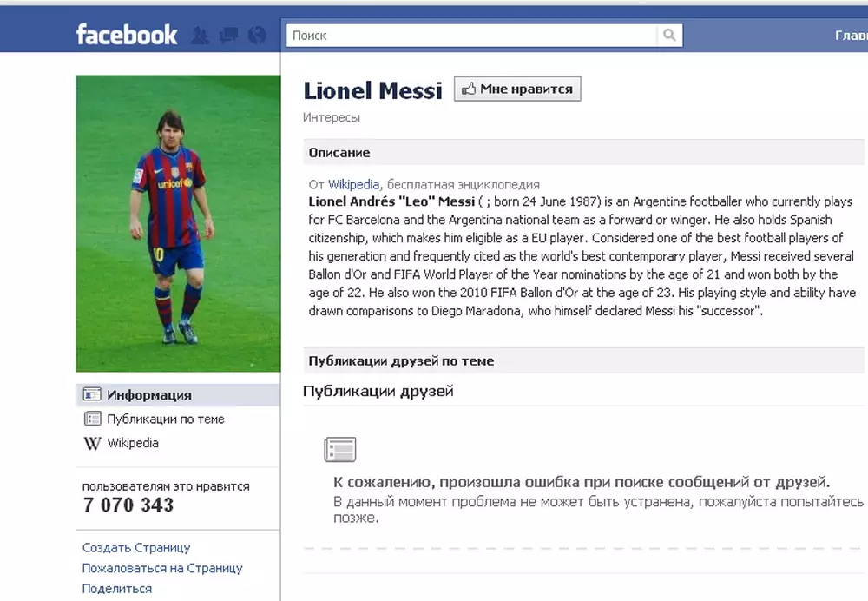868x601 pixels.
Task: Open the notifications globe icon
Action: point(256,36)
